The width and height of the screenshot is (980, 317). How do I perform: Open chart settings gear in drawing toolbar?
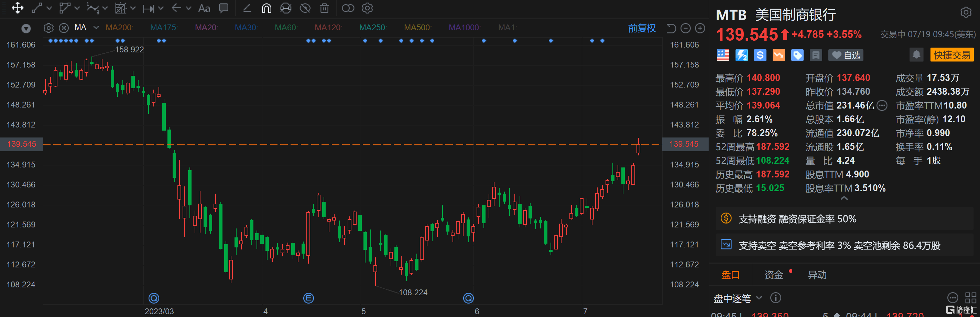(367, 8)
